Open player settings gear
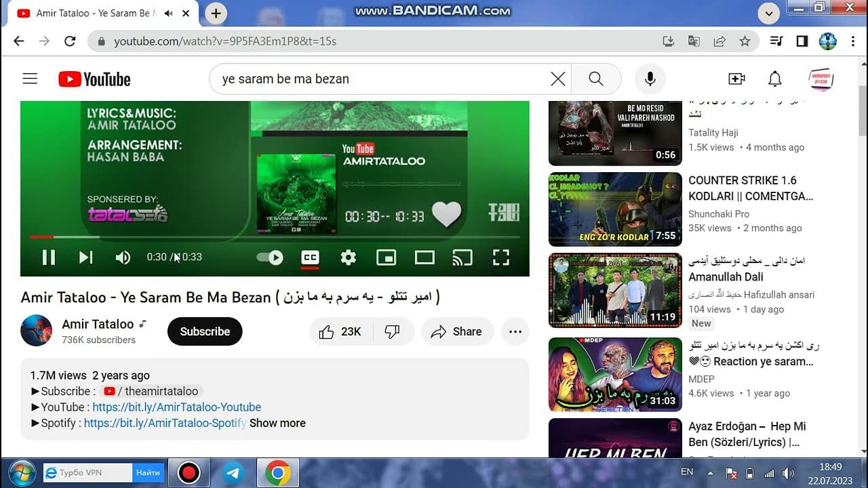 (x=348, y=257)
